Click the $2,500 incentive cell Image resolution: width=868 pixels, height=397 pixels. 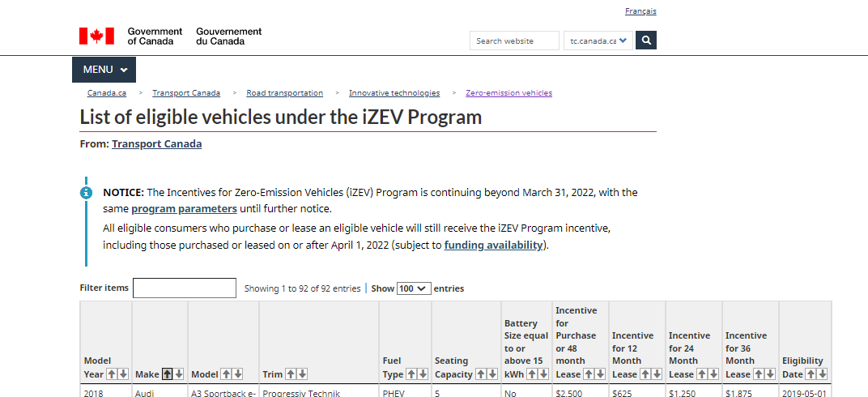click(581, 391)
